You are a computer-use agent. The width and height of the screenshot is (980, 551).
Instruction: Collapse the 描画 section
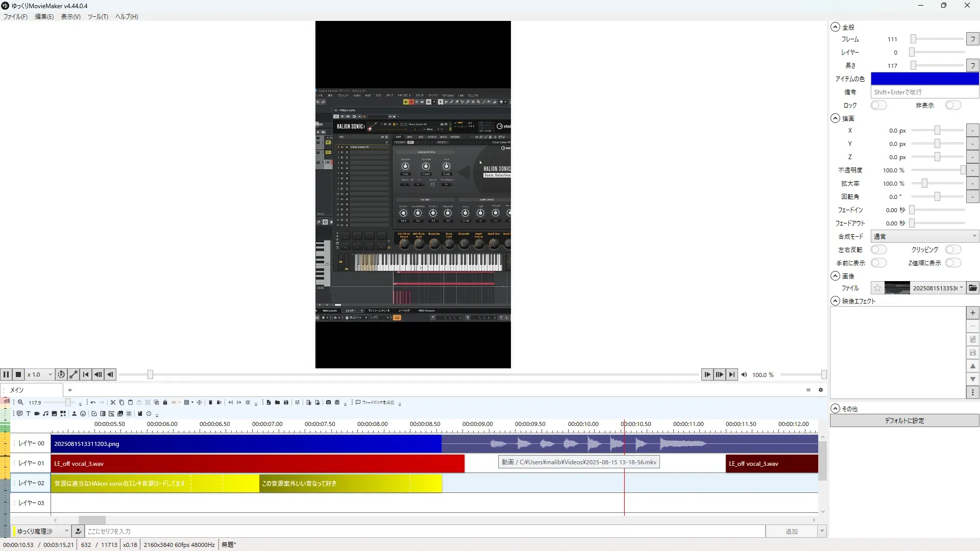pyautogui.click(x=835, y=118)
